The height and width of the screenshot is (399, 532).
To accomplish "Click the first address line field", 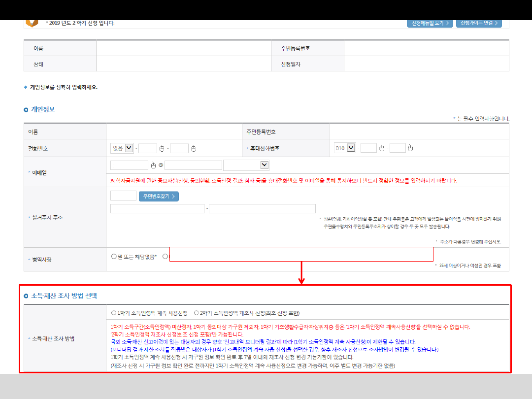I will (x=158, y=208).
